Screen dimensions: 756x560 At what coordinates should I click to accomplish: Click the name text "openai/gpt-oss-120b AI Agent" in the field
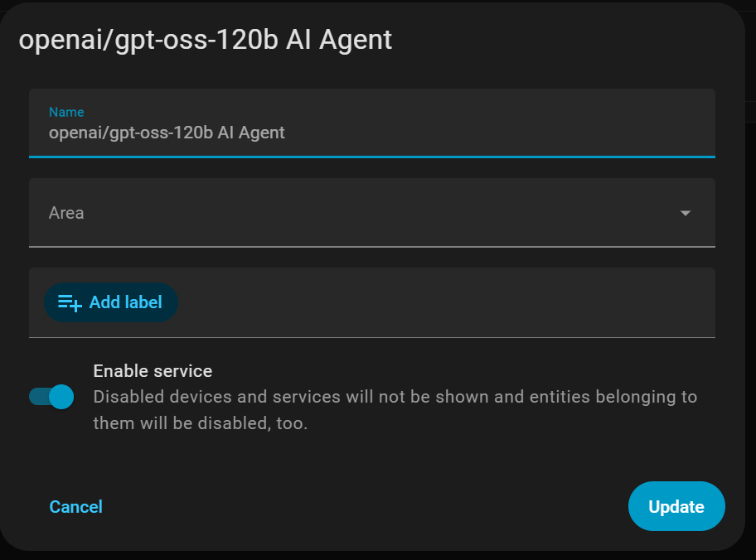[167, 133]
